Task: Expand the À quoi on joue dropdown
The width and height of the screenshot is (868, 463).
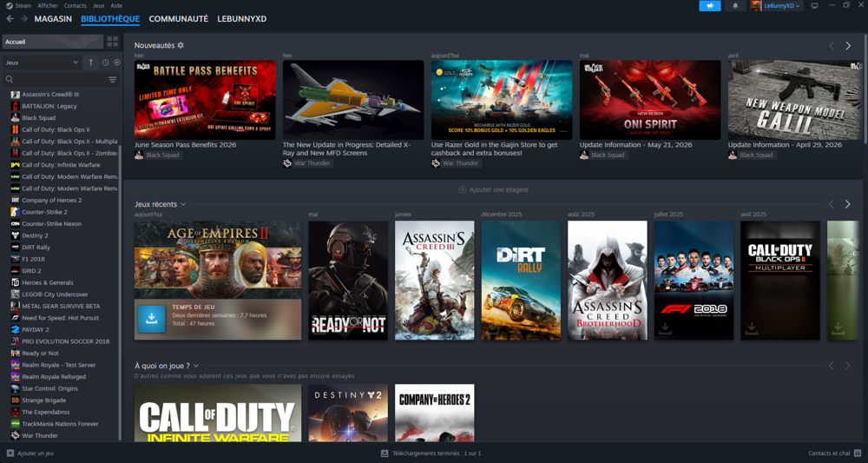Action: 196,366
